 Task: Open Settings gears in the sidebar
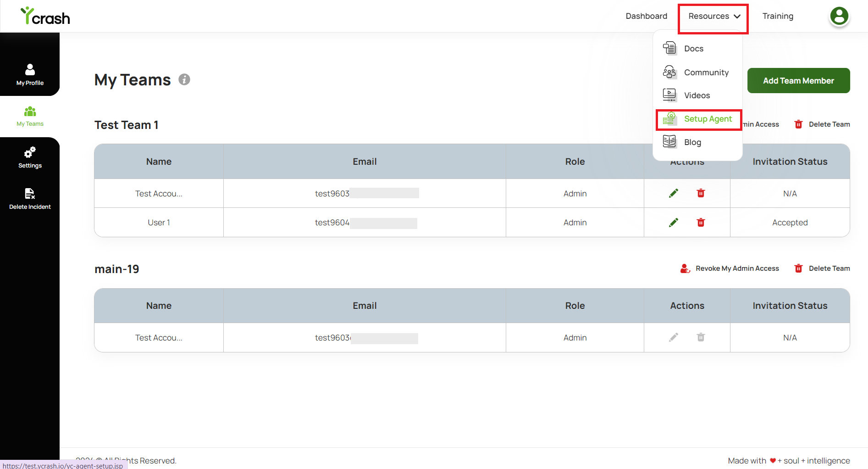tap(30, 152)
